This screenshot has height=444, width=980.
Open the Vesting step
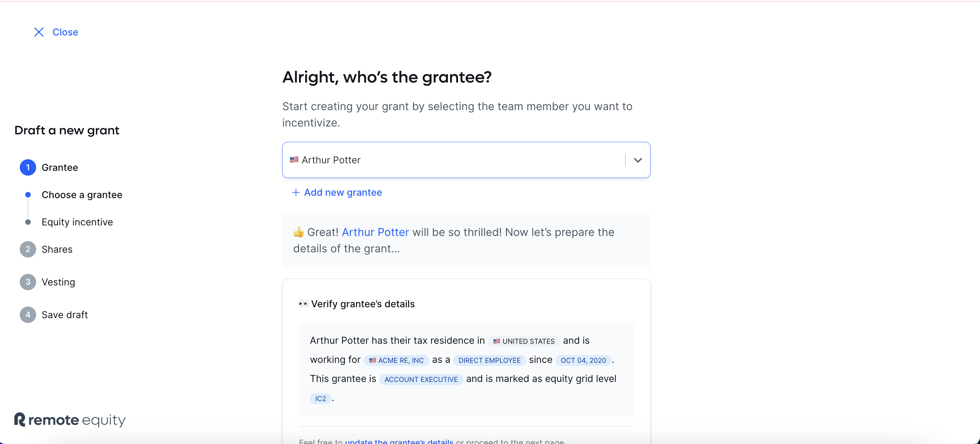tap(58, 282)
